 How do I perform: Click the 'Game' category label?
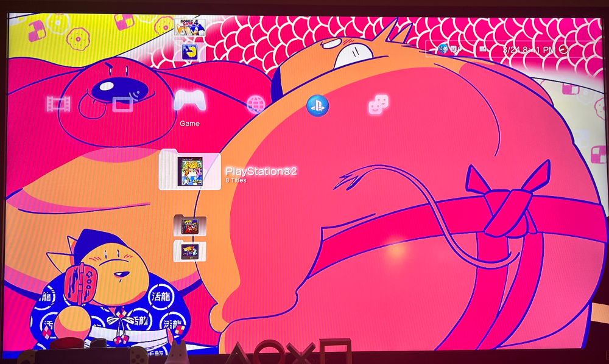[189, 124]
